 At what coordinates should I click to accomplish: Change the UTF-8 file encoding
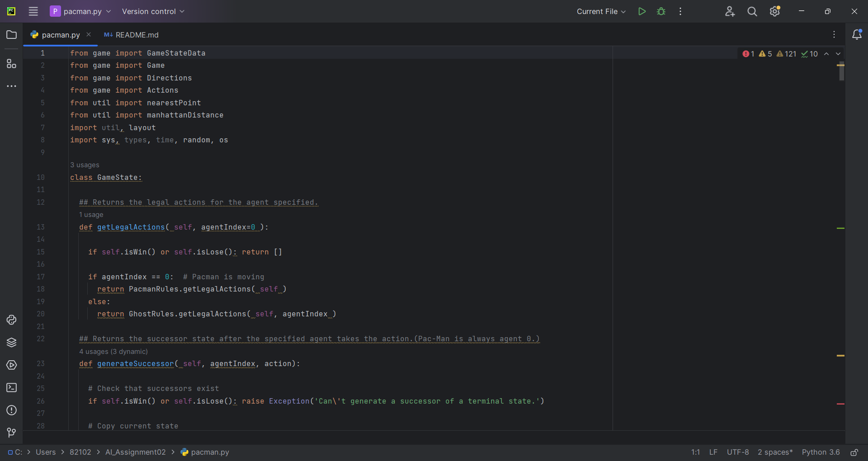coord(738,452)
